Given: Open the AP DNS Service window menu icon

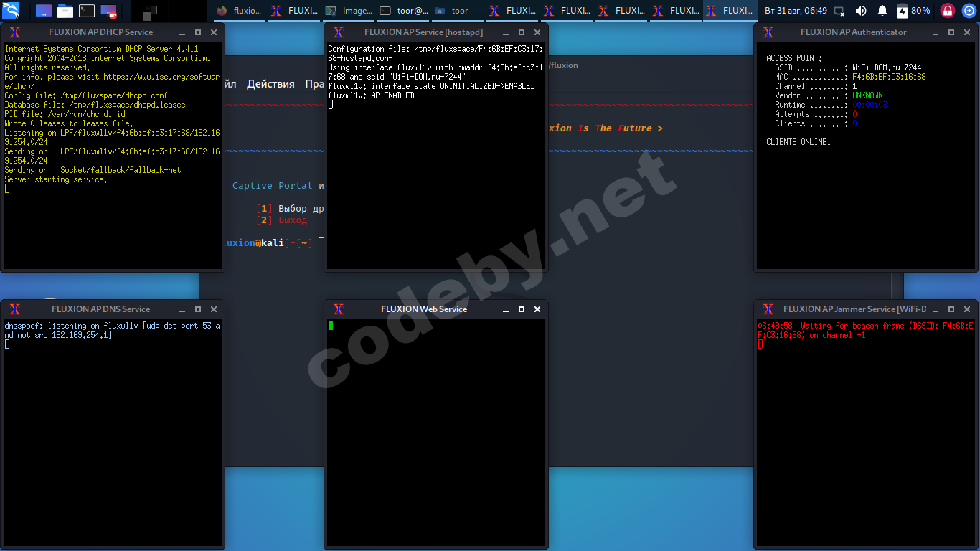Looking at the screenshot, I should tap(15, 309).
